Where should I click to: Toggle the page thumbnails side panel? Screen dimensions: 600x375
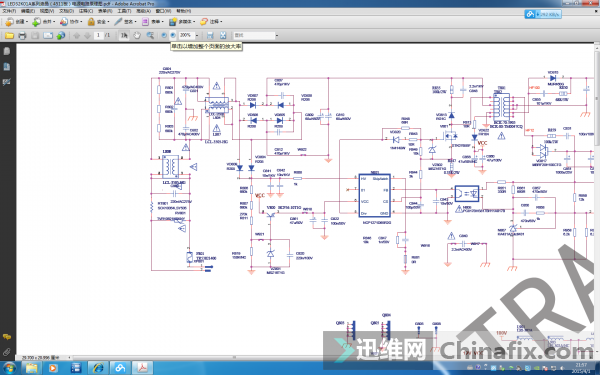click(7, 51)
